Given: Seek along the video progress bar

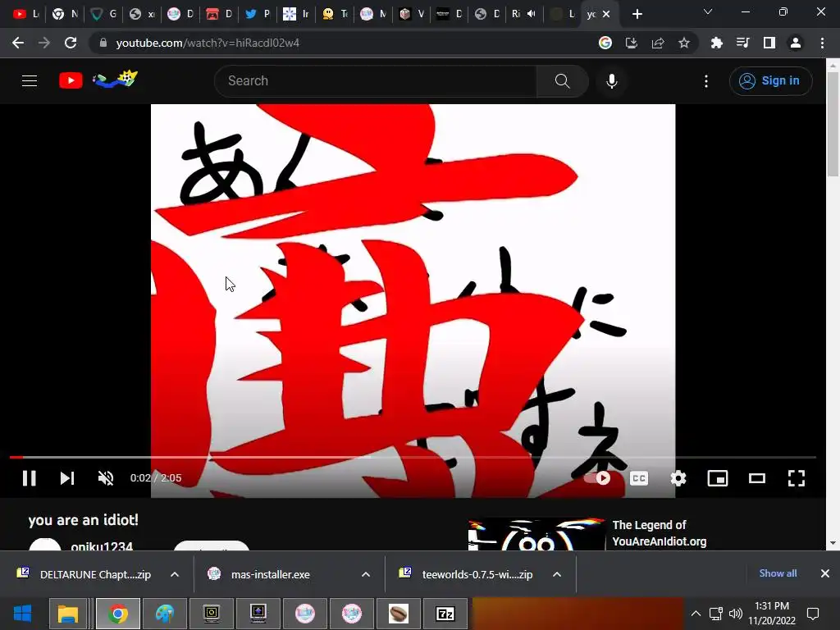Looking at the screenshot, I should click(413, 458).
